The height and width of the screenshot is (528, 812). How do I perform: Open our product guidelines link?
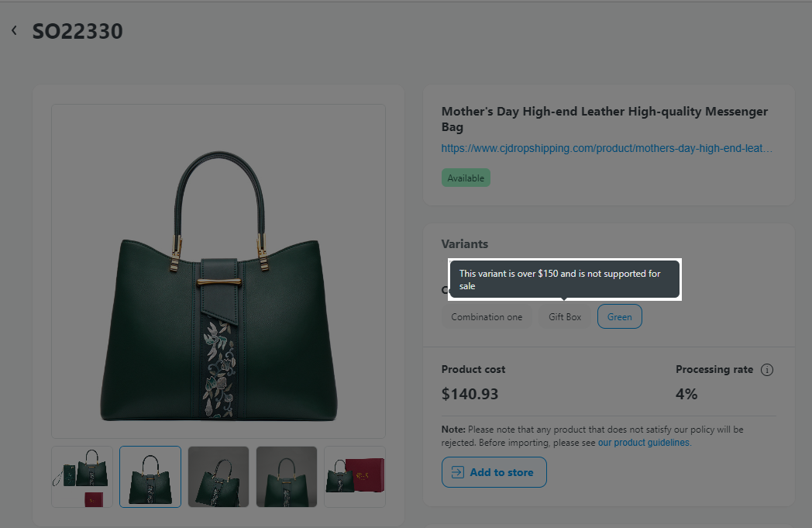[x=643, y=443]
